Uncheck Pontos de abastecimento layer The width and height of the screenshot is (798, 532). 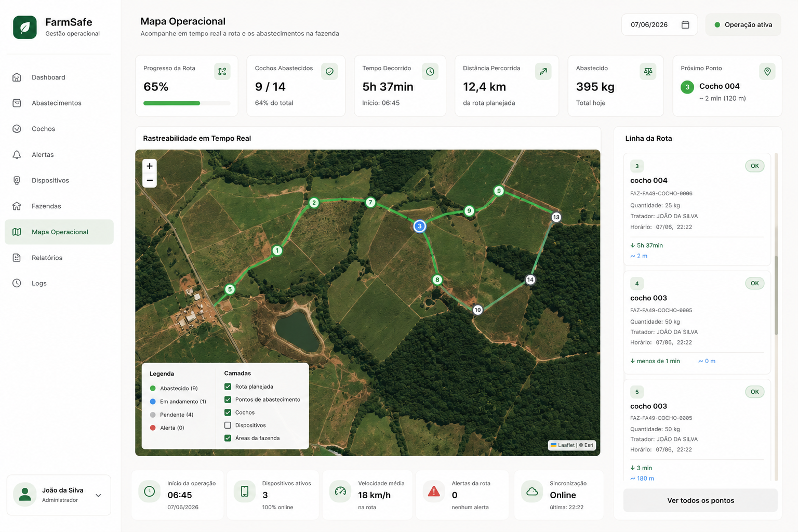(x=228, y=400)
